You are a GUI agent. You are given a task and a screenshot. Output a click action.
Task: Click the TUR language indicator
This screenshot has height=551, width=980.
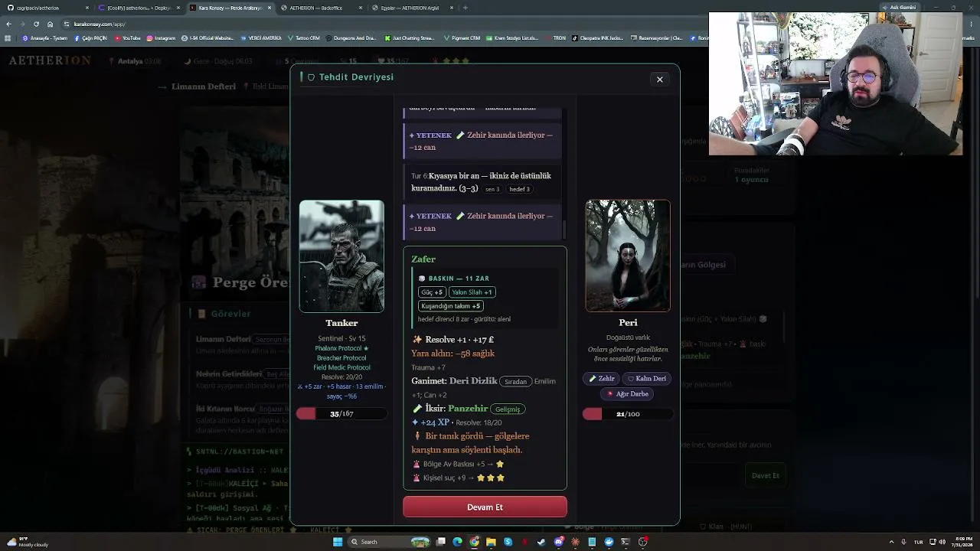[x=918, y=542]
